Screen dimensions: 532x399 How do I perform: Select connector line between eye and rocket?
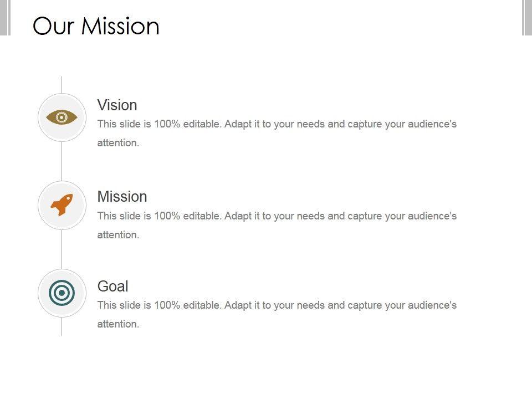[62, 161]
